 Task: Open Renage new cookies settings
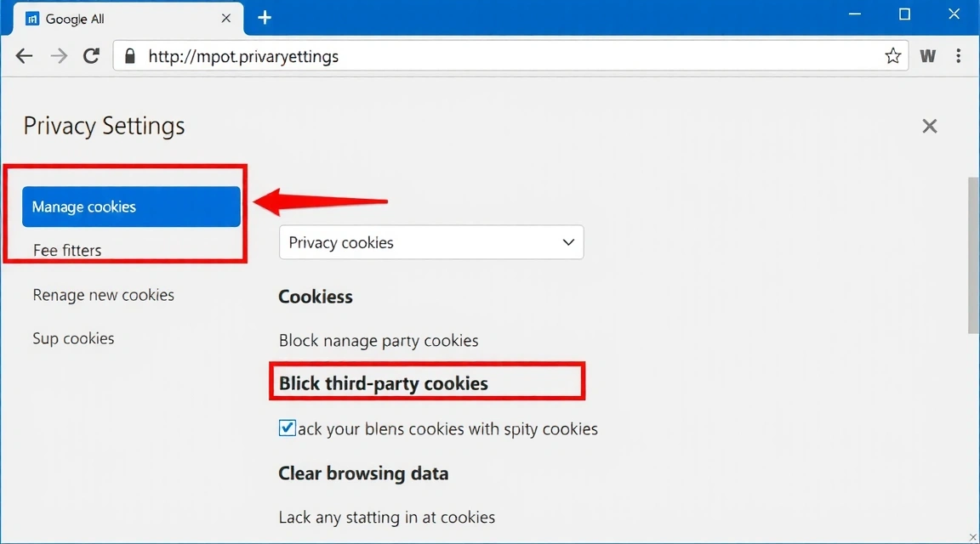(x=103, y=295)
